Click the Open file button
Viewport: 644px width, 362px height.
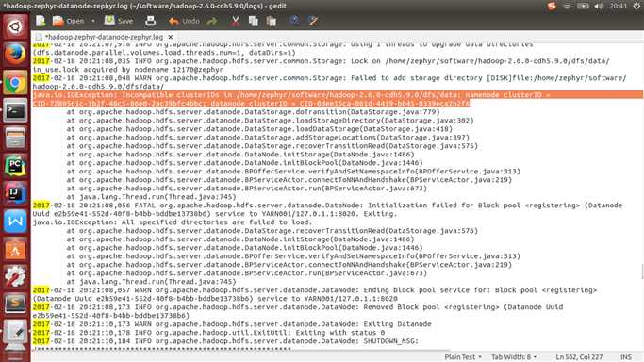click(x=69, y=21)
